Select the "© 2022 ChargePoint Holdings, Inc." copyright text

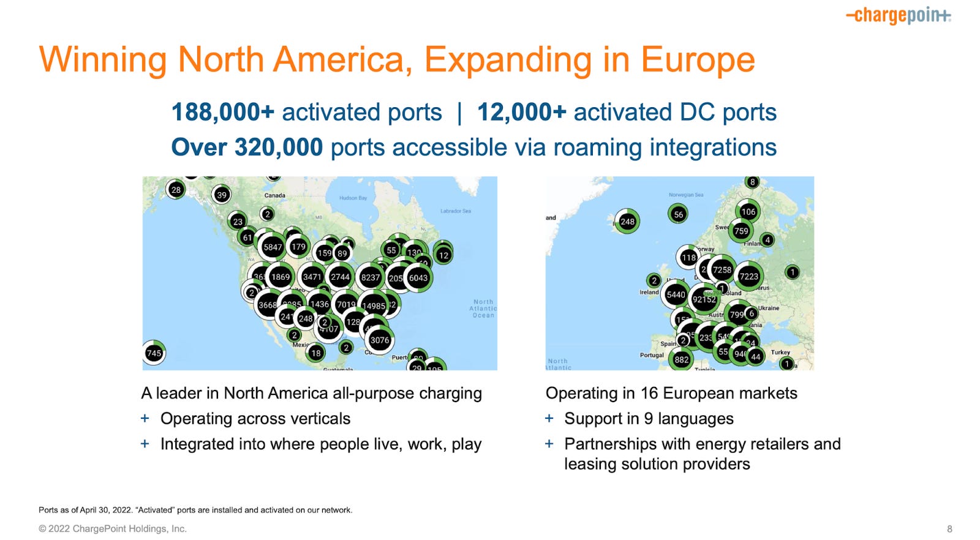coord(113,528)
